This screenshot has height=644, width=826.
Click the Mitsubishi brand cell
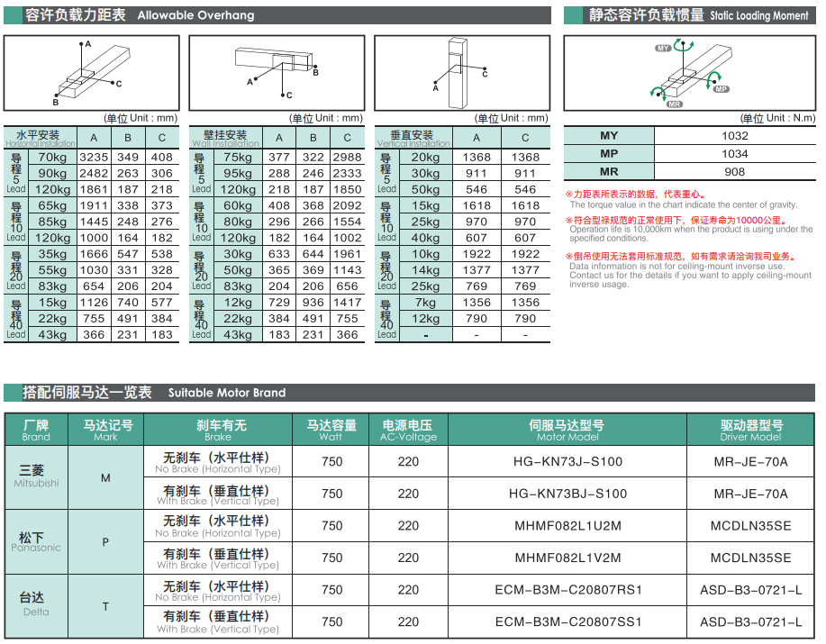(36, 476)
